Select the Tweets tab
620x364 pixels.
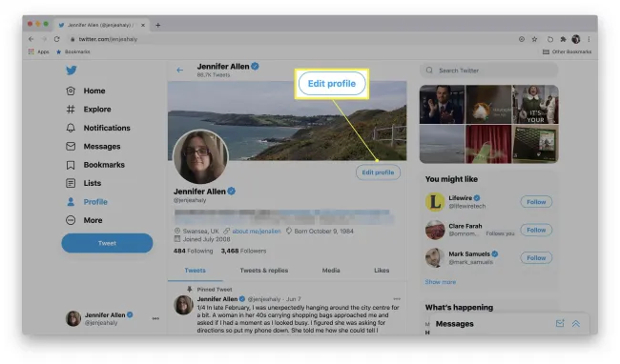(x=195, y=271)
